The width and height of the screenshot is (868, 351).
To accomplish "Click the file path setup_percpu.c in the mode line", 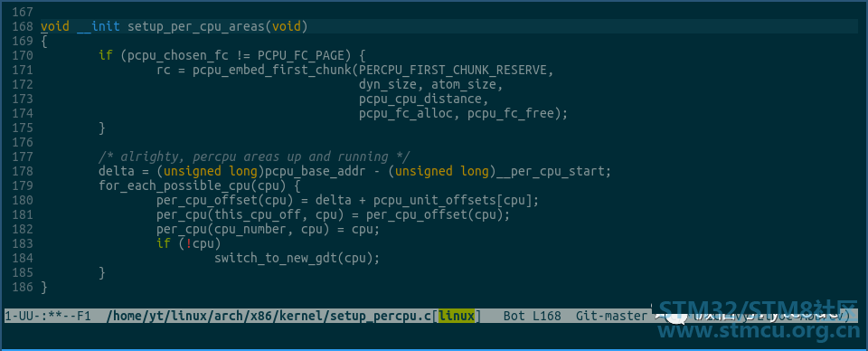I will click(x=269, y=316).
